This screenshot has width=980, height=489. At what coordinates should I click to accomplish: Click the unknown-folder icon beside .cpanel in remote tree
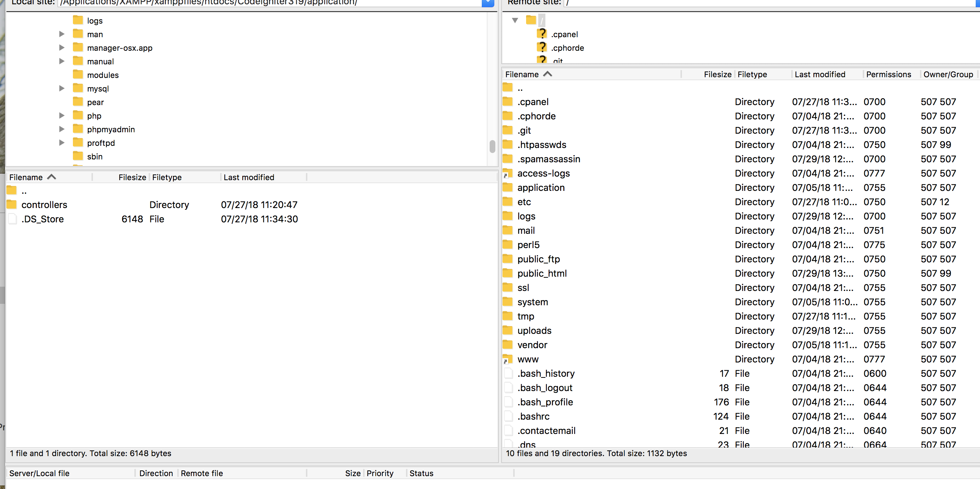pyautogui.click(x=542, y=34)
